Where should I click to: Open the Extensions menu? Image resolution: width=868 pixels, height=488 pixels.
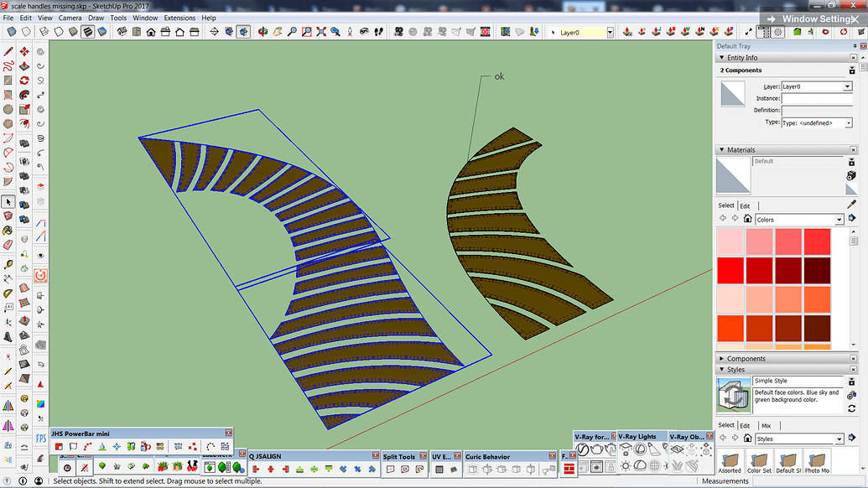coord(179,18)
